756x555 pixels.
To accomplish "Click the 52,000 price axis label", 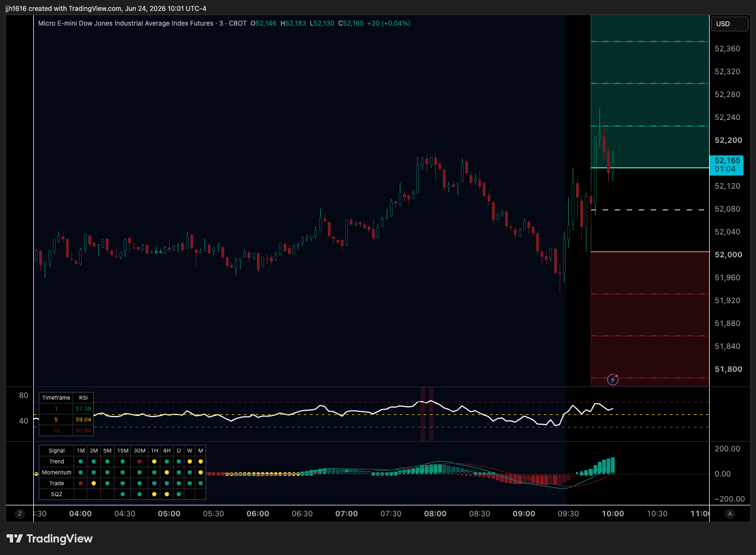I will point(728,255).
